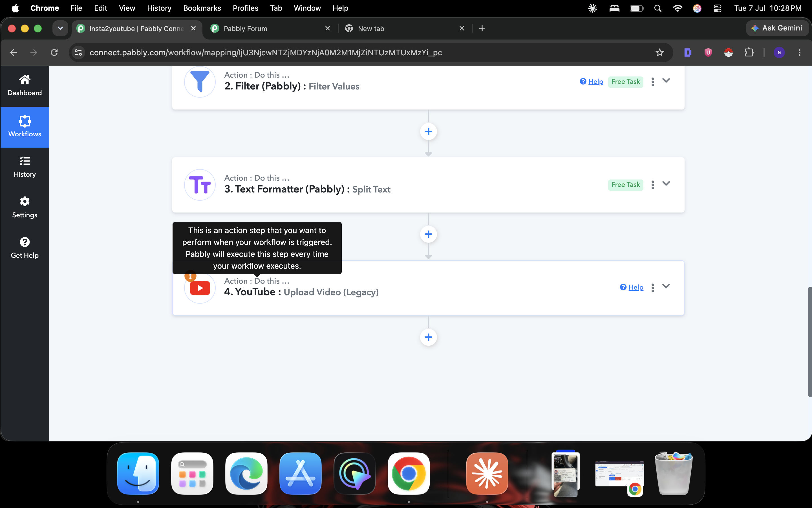
Task: Click Free Task badge on Text Formatter step
Action: 625,185
